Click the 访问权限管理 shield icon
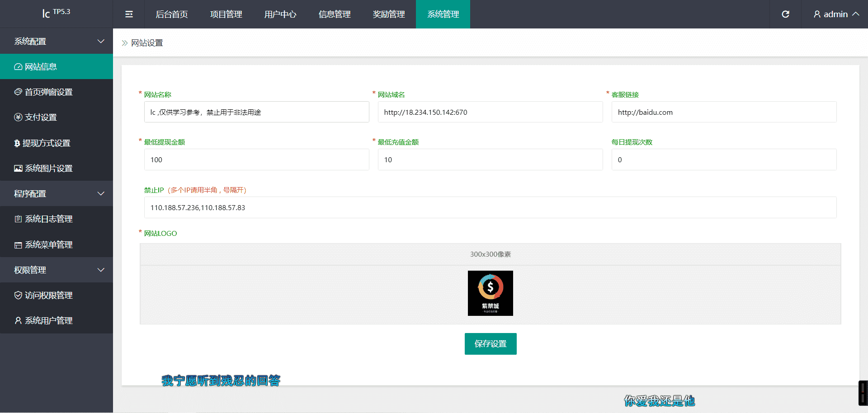868x413 pixels. tap(18, 296)
